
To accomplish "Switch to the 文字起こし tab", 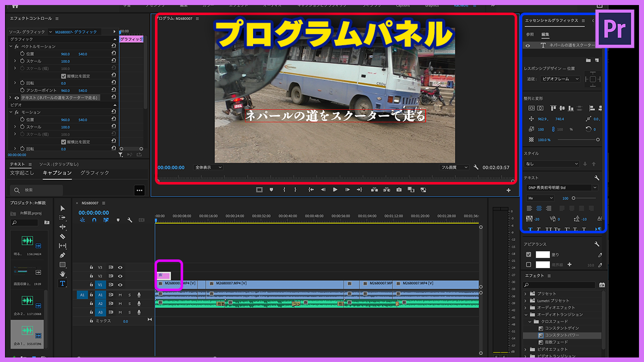I will 22,173.
